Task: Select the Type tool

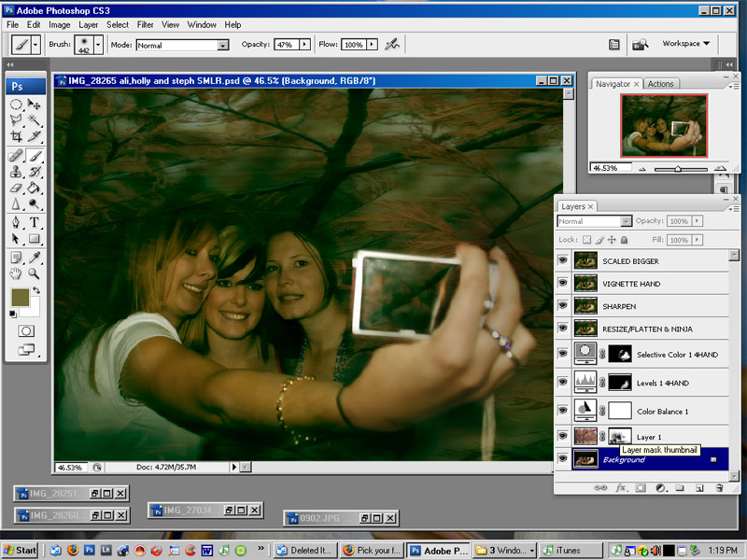Action: 34,222
